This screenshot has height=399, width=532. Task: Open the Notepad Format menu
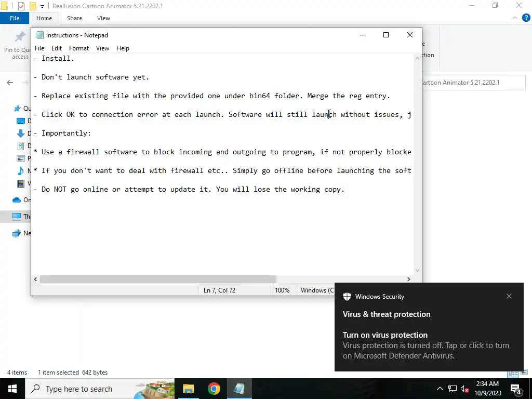(x=79, y=48)
